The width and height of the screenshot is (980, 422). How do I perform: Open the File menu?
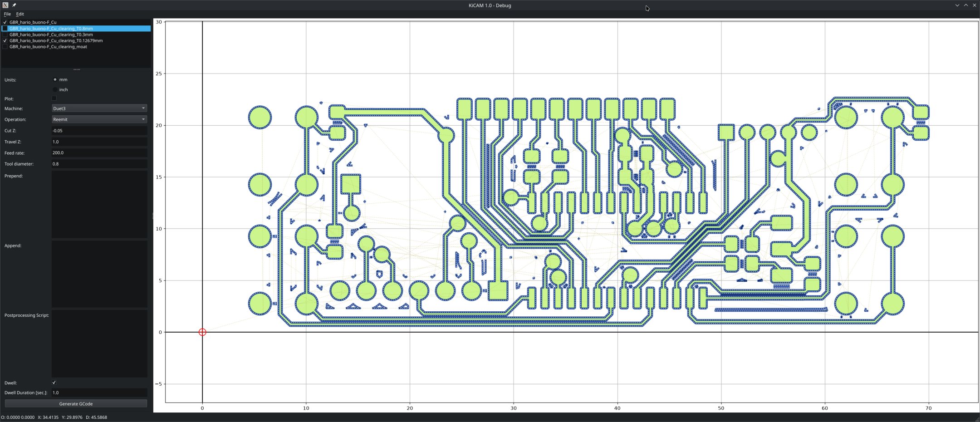coord(7,14)
